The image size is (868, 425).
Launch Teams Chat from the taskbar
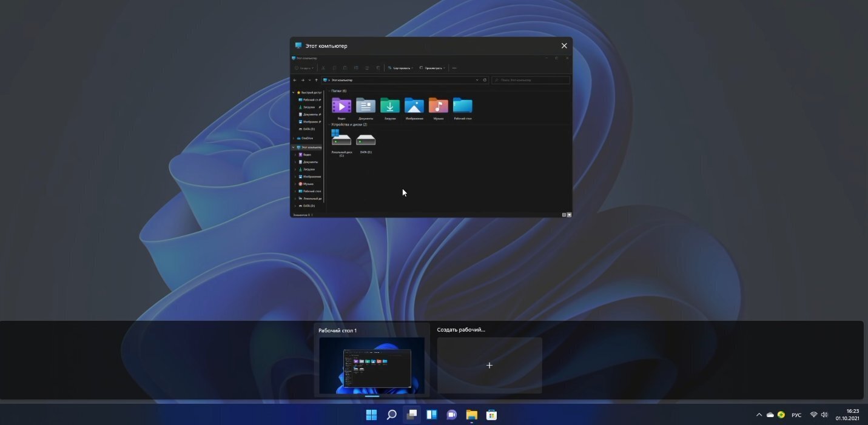coord(451,415)
